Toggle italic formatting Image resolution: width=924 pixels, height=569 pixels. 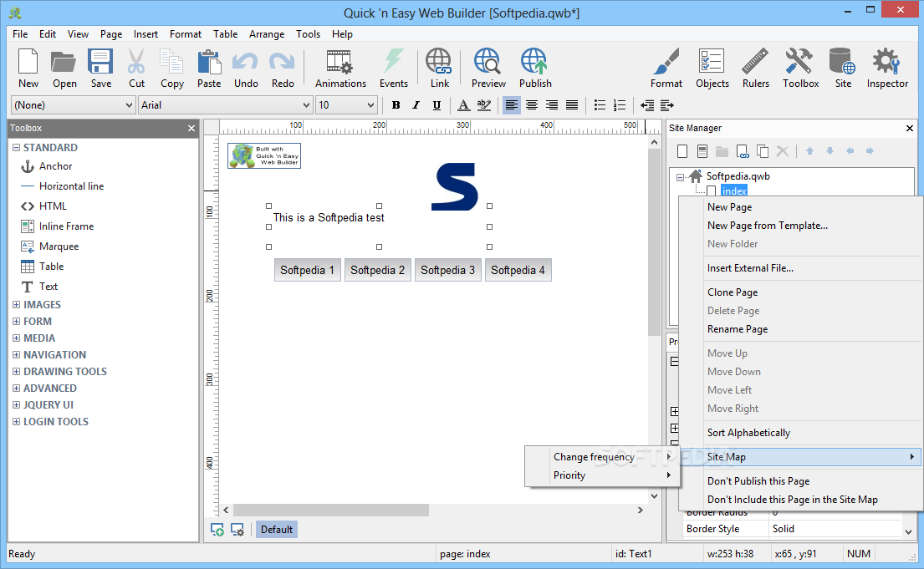(x=416, y=105)
